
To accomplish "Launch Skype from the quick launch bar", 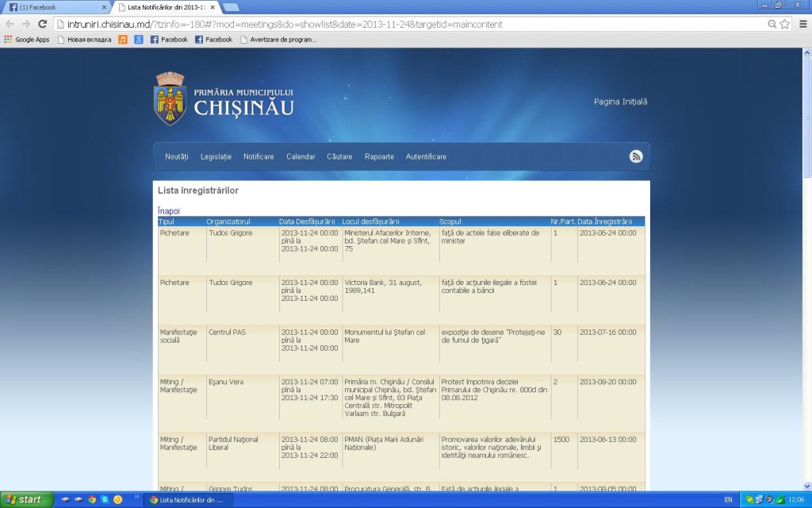I will tap(105, 499).
